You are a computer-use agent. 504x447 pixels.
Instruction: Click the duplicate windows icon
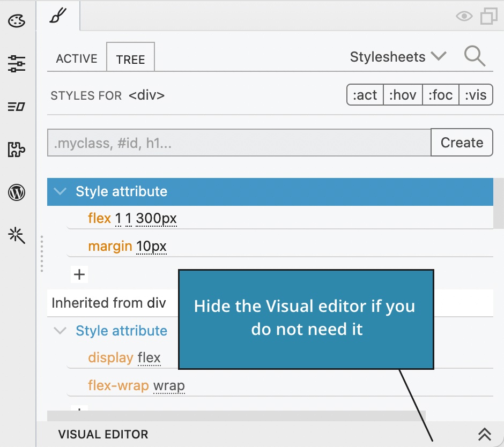[x=489, y=16]
